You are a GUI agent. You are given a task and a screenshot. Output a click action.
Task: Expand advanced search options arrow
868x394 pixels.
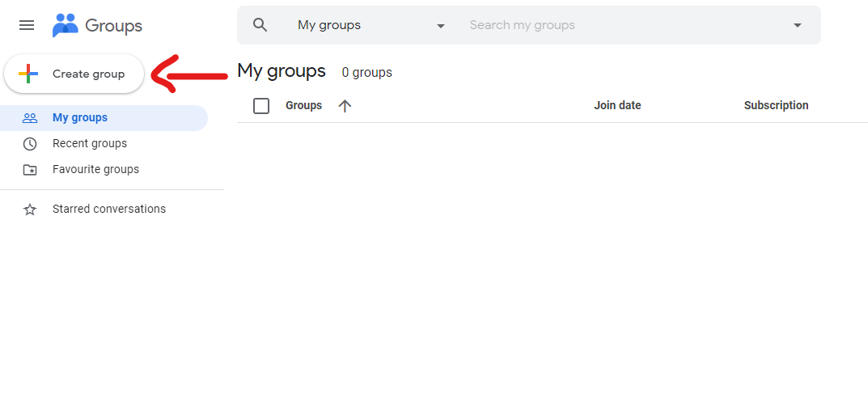[x=797, y=25]
